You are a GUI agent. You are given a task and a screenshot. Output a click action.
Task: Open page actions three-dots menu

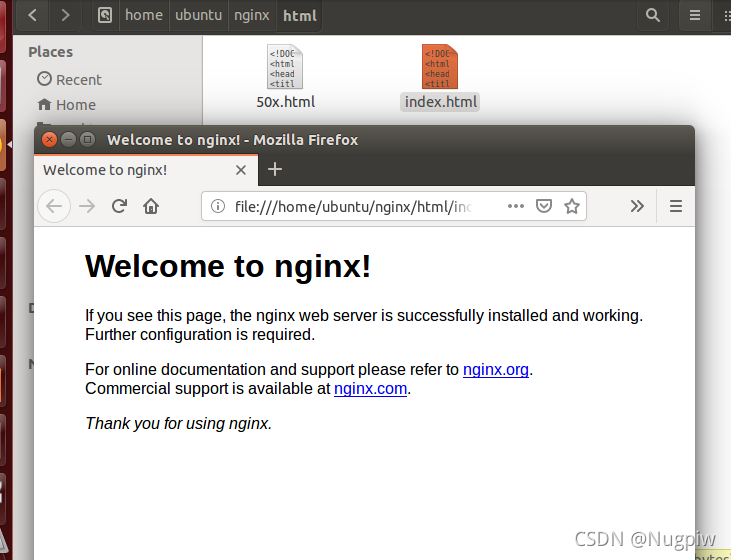pyautogui.click(x=516, y=206)
